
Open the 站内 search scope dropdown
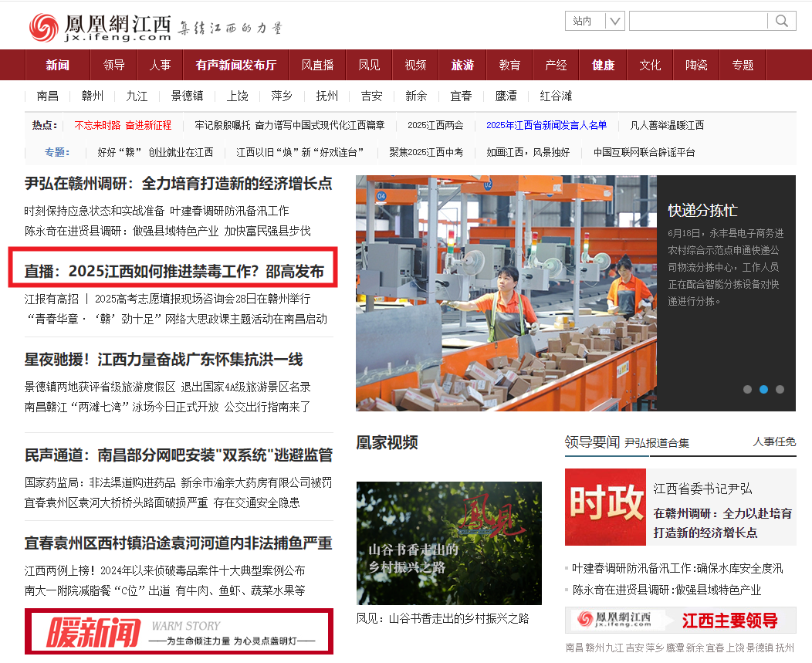pos(595,21)
